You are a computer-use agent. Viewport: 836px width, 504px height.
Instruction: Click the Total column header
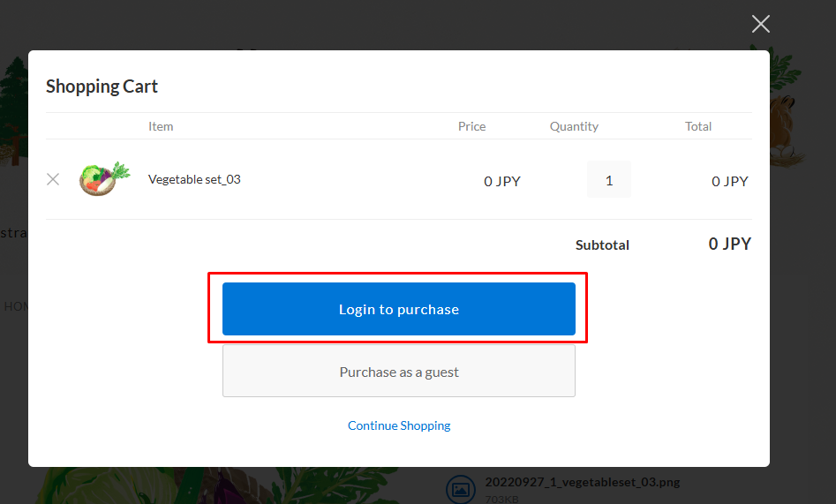click(x=698, y=126)
